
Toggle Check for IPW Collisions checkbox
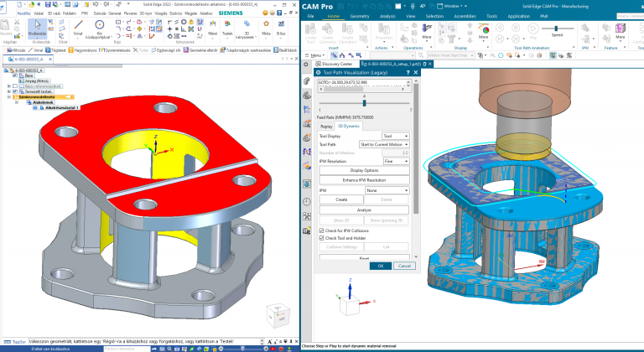pos(322,230)
